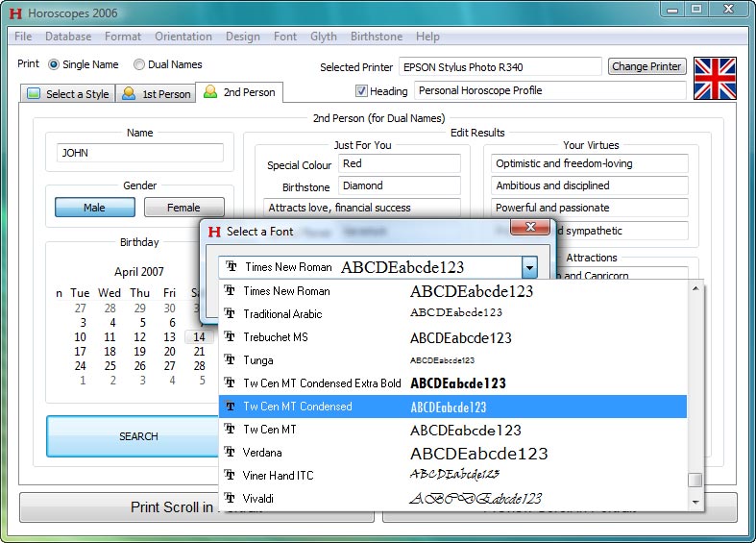
Task: Open the Birthstone menu
Action: click(376, 37)
